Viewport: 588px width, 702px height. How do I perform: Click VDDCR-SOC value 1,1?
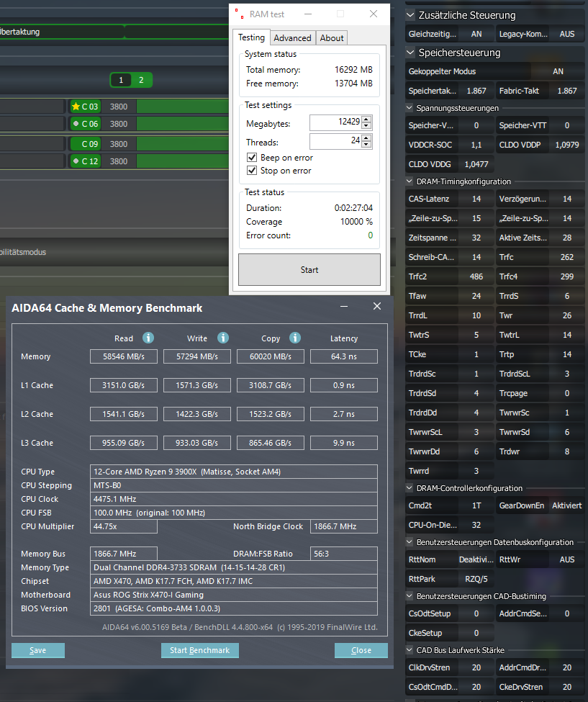(476, 145)
